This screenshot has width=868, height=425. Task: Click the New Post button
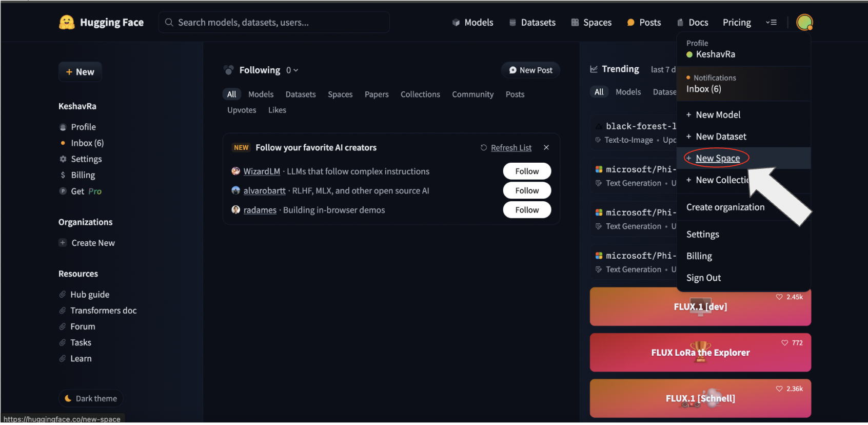(x=530, y=70)
